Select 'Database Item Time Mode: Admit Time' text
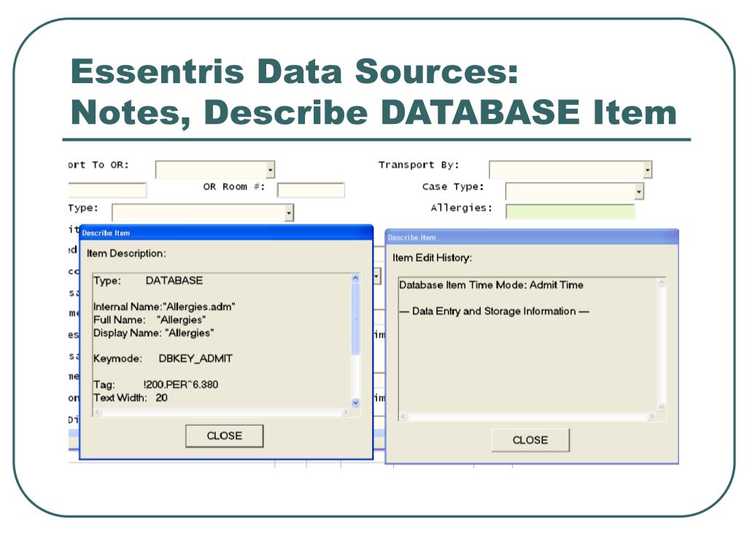 coord(491,285)
